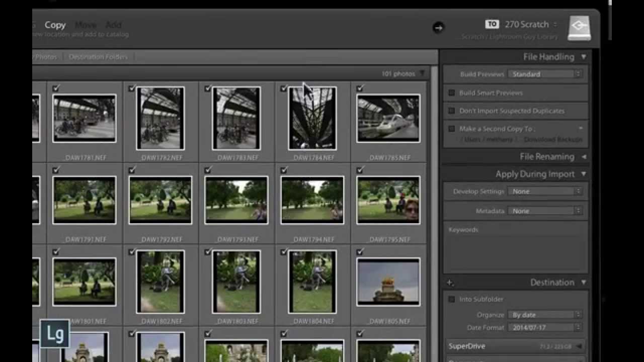
Task: Uncheck the _DAW1792.NEF photo checkbox
Action: pyautogui.click(x=132, y=170)
